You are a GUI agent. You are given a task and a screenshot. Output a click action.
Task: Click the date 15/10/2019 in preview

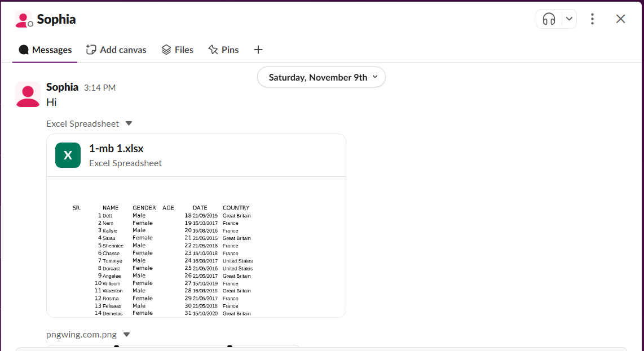click(x=205, y=284)
